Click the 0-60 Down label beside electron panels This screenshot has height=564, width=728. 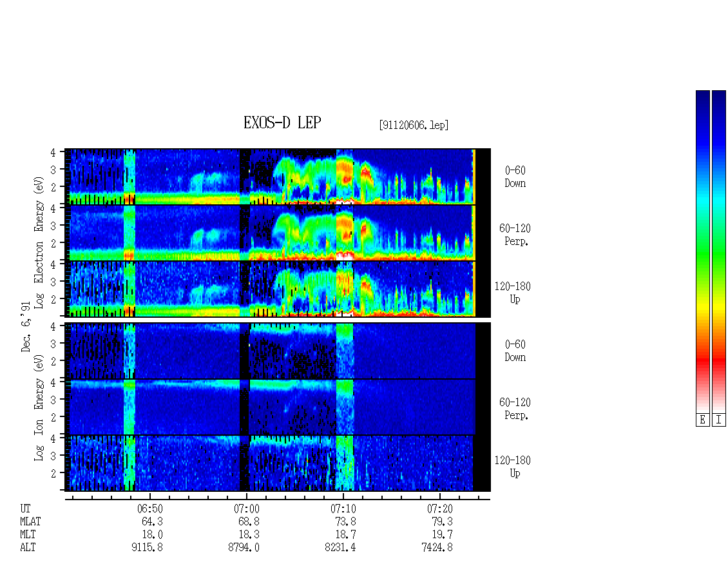[x=515, y=177]
